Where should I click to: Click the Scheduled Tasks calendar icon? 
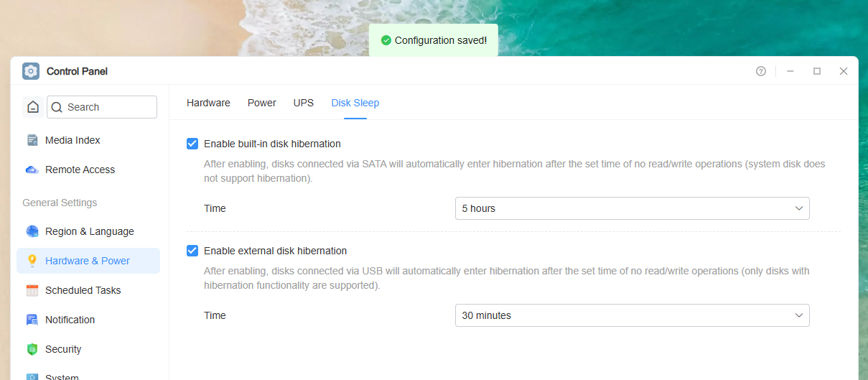coord(32,290)
